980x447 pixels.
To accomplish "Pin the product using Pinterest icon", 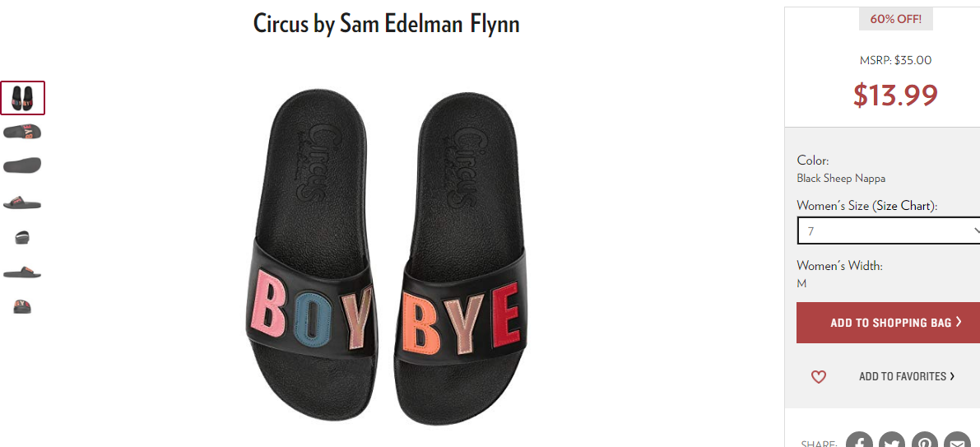I will [x=924, y=441].
